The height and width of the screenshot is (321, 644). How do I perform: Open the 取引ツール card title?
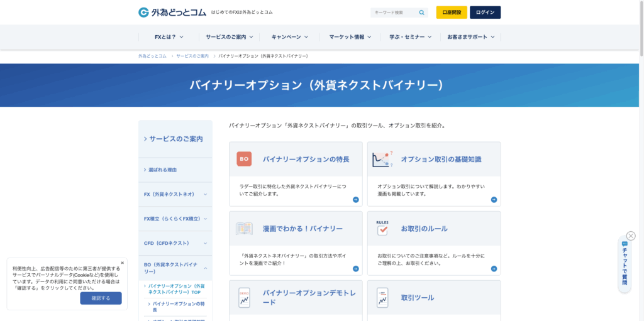[x=418, y=298]
